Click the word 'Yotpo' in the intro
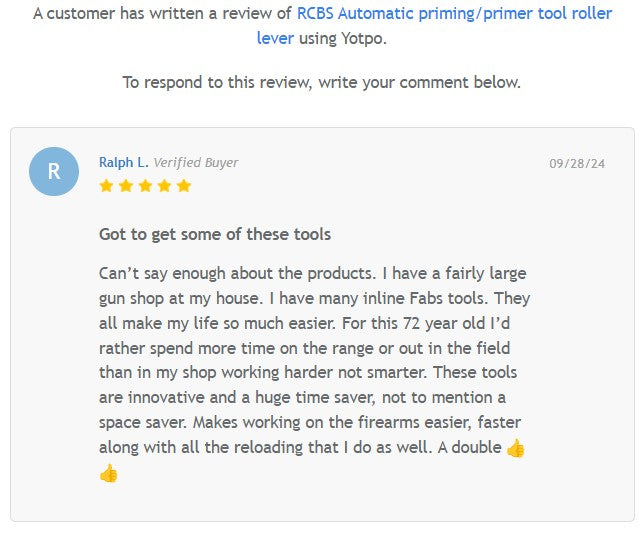 [x=360, y=39]
